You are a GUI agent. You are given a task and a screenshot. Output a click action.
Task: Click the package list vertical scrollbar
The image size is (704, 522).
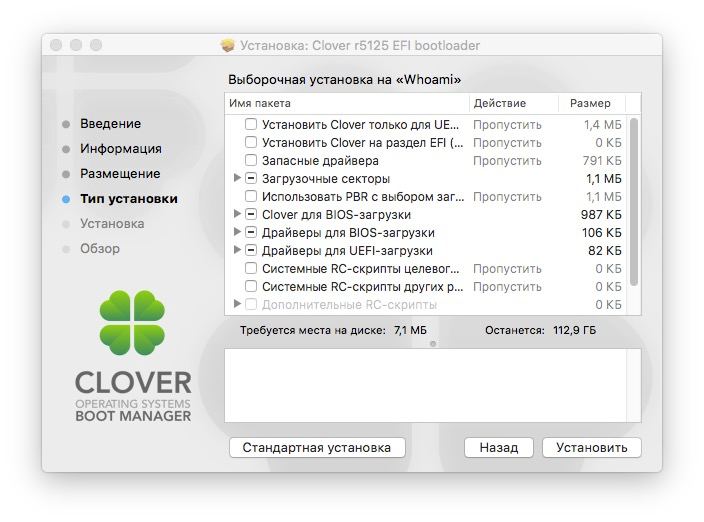tap(634, 202)
